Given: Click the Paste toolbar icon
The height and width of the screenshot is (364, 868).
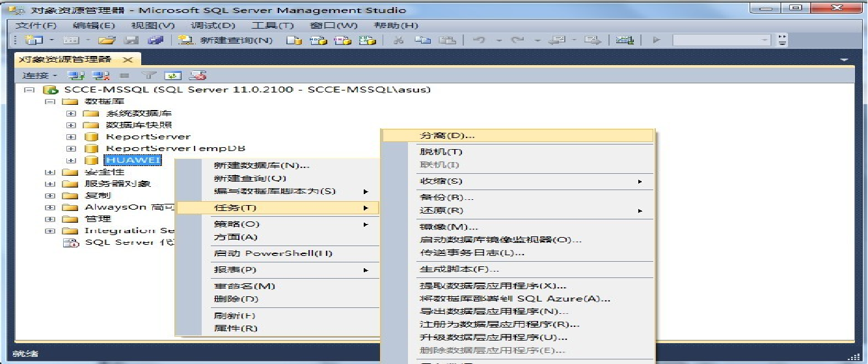Looking at the screenshot, I should tap(447, 40).
